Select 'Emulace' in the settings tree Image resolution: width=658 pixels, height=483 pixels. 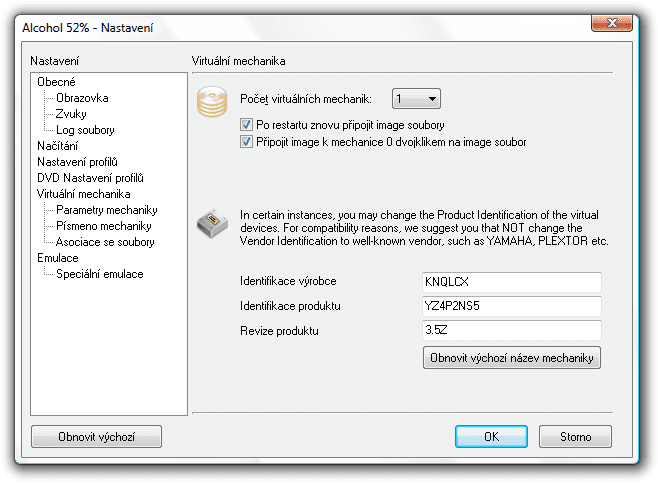[58, 258]
